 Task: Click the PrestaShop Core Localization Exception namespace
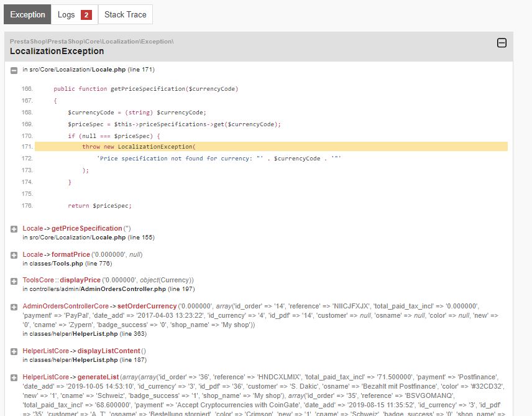[91, 42]
